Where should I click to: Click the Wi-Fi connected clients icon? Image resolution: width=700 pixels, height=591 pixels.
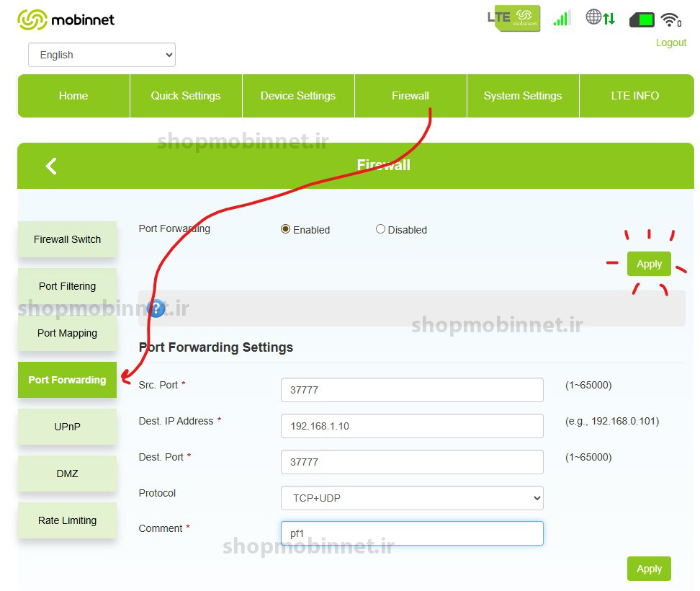pyautogui.click(x=670, y=19)
